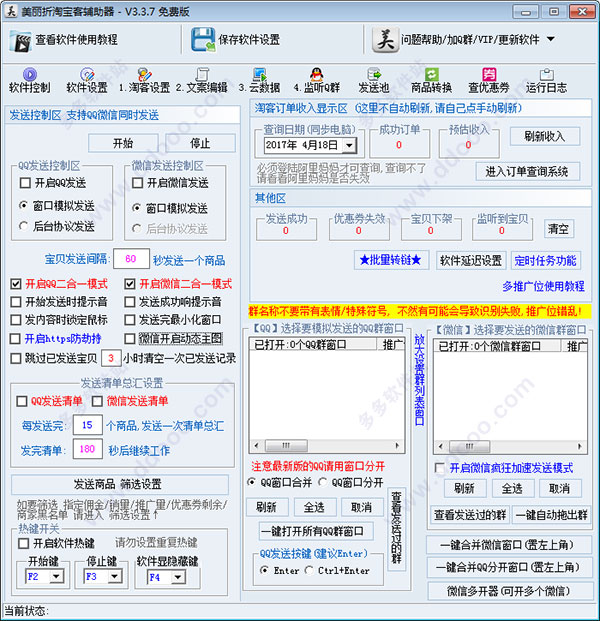Open the 查询日期 date dropdown
Image resolution: width=600 pixels, height=621 pixels.
(x=349, y=145)
